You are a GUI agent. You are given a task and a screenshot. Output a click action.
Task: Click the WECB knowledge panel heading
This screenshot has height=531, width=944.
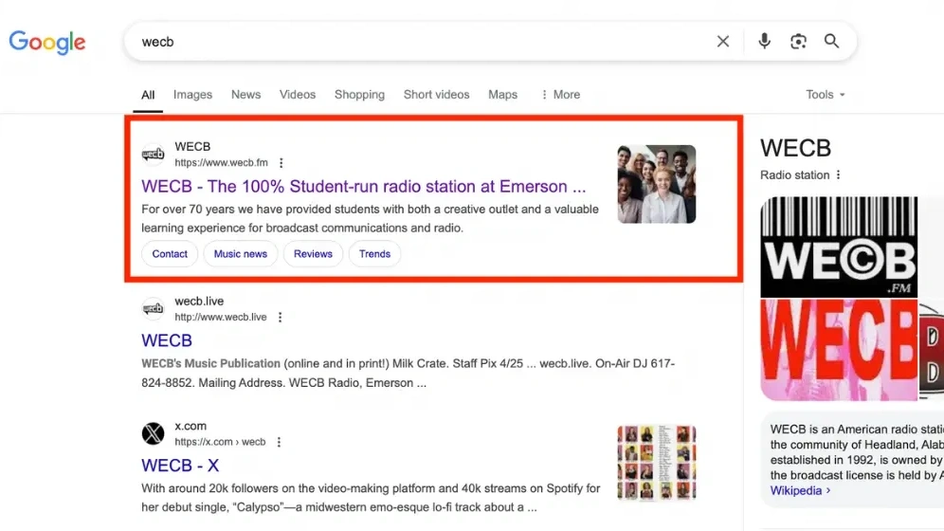click(795, 148)
